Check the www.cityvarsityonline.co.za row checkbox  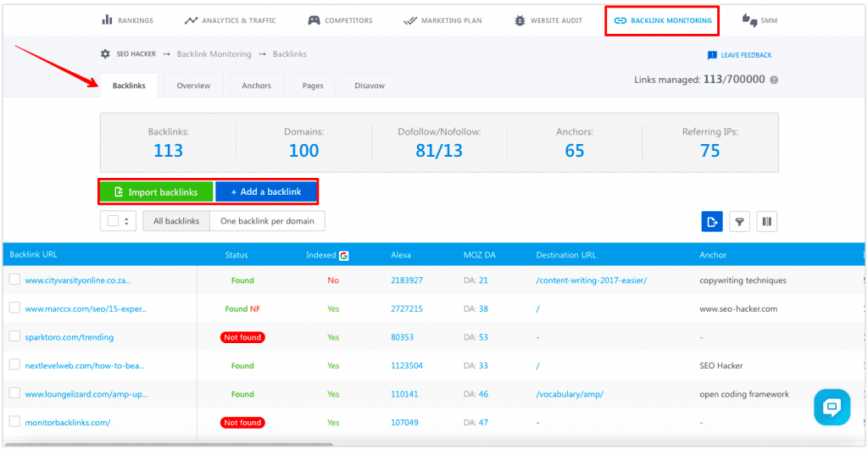point(14,280)
